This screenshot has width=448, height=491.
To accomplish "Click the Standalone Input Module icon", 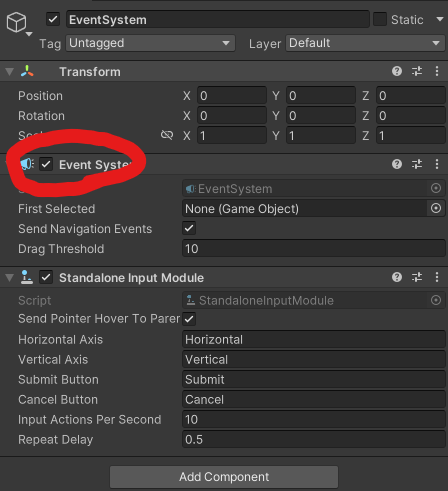I will click(27, 277).
